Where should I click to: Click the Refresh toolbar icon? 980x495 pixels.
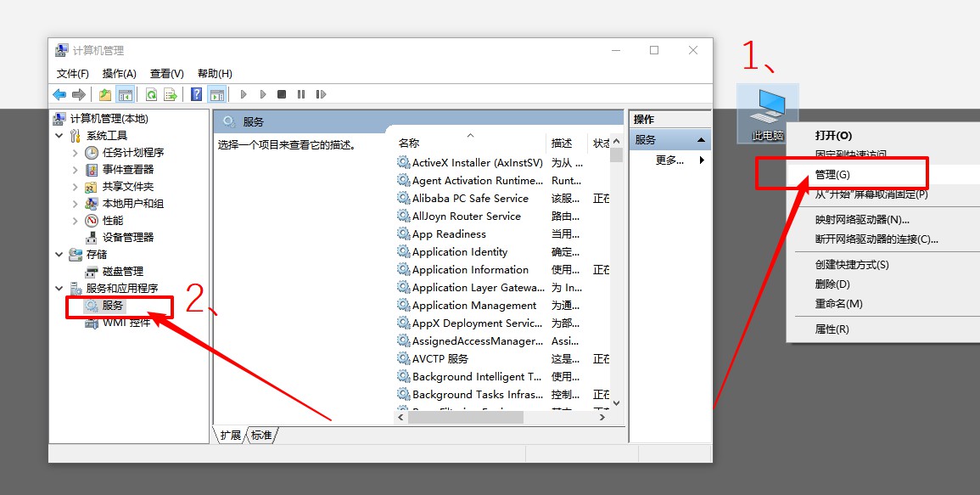tap(151, 94)
